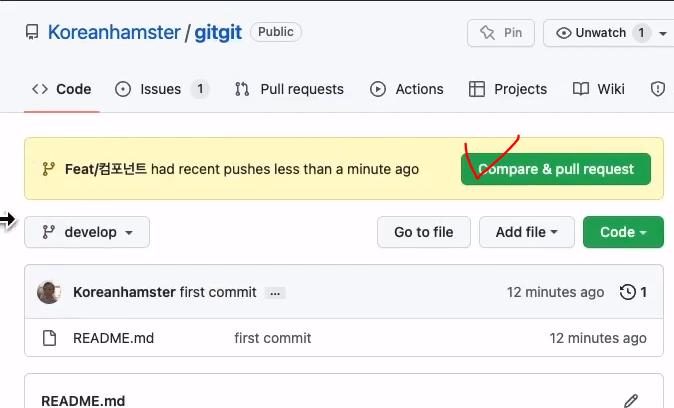674x408 pixels.
Task: Click the Go to file button
Action: (x=424, y=232)
